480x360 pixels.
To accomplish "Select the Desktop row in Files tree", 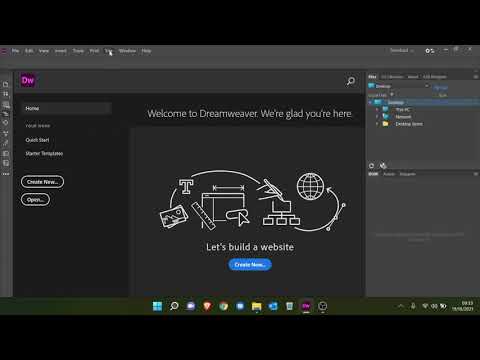I will click(x=424, y=102).
